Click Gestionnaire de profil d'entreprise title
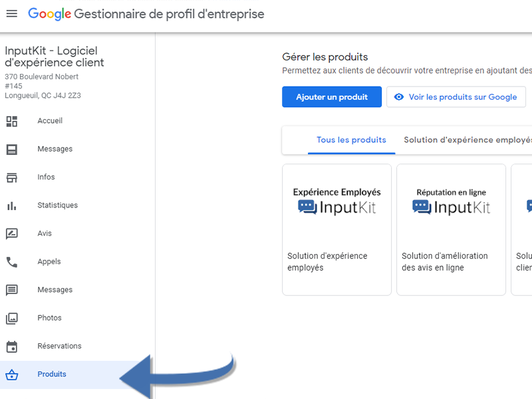 [x=169, y=14]
